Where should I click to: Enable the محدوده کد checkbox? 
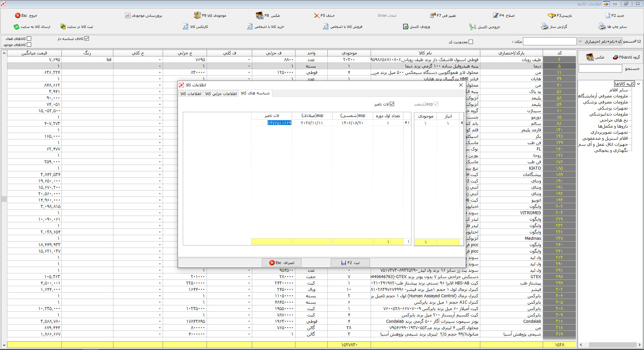coord(471,42)
